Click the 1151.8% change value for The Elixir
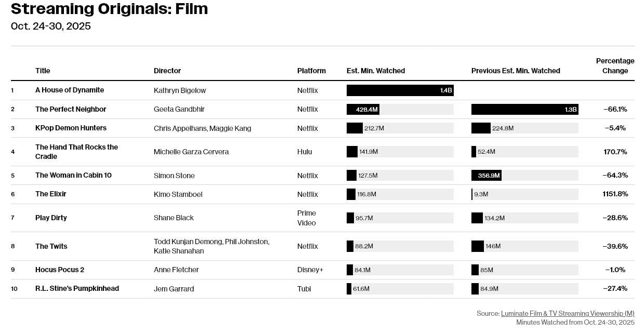This screenshot has width=644, height=334. (x=615, y=194)
